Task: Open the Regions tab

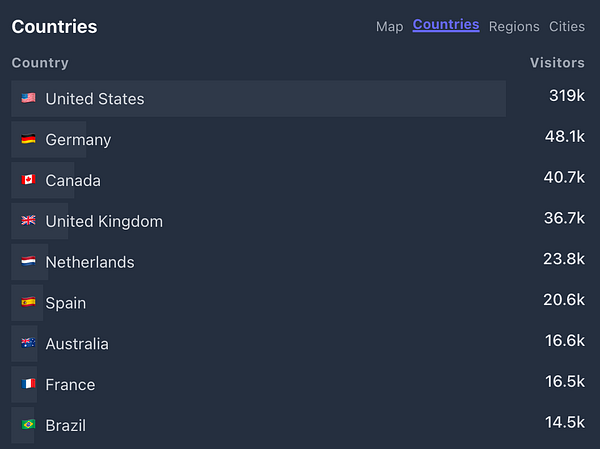Action: (x=514, y=27)
